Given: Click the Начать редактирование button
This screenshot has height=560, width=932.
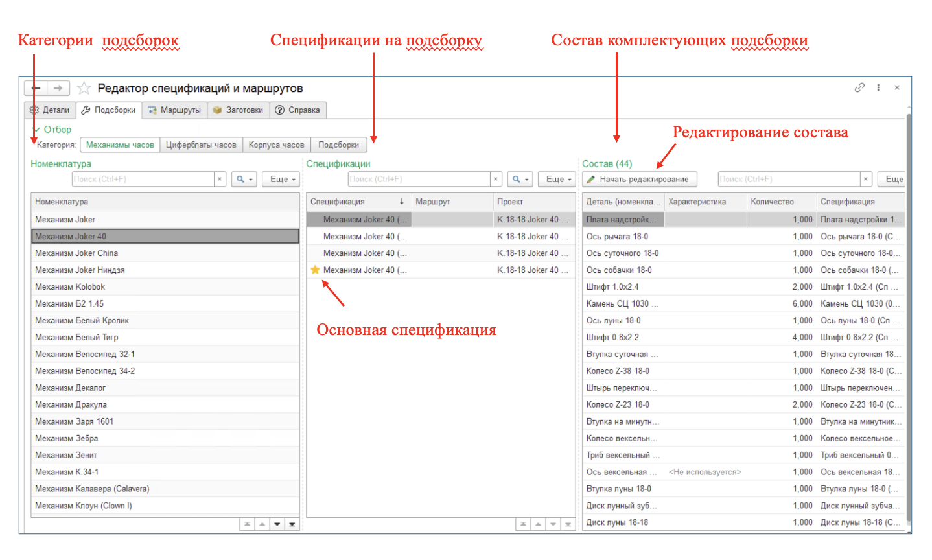Looking at the screenshot, I should [638, 180].
